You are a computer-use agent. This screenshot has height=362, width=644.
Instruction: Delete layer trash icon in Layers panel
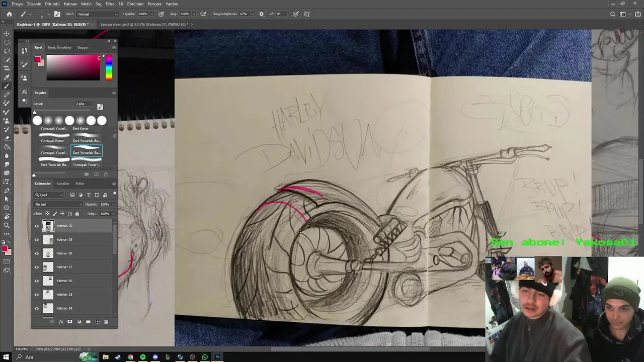pyautogui.click(x=106, y=322)
